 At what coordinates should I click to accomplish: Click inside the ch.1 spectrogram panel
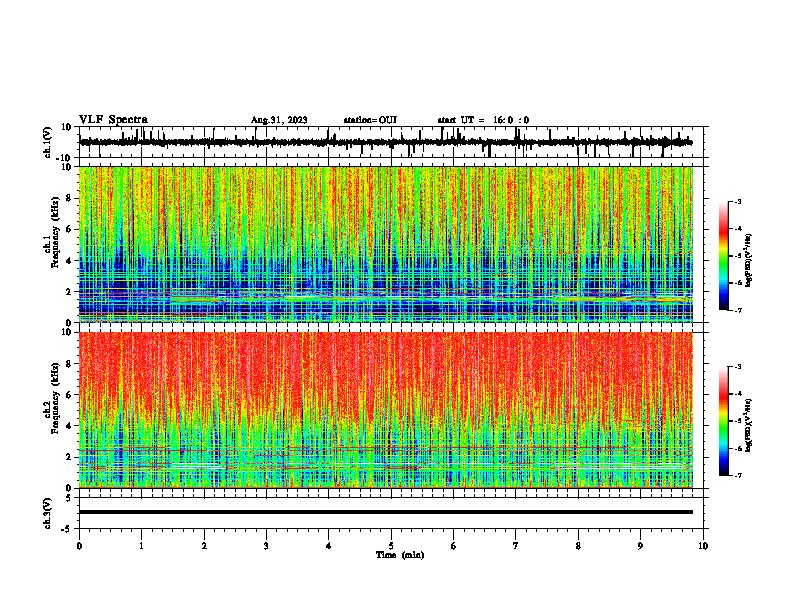pos(386,244)
